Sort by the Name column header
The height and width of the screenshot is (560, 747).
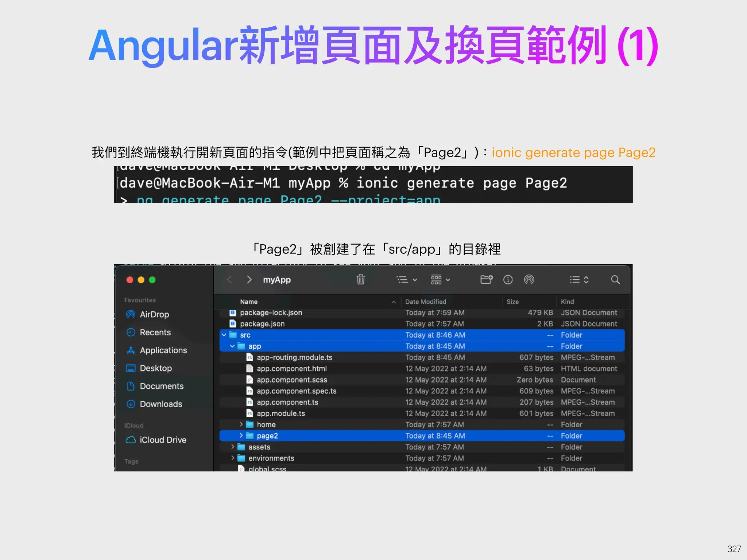pyautogui.click(x=249, y=302)
